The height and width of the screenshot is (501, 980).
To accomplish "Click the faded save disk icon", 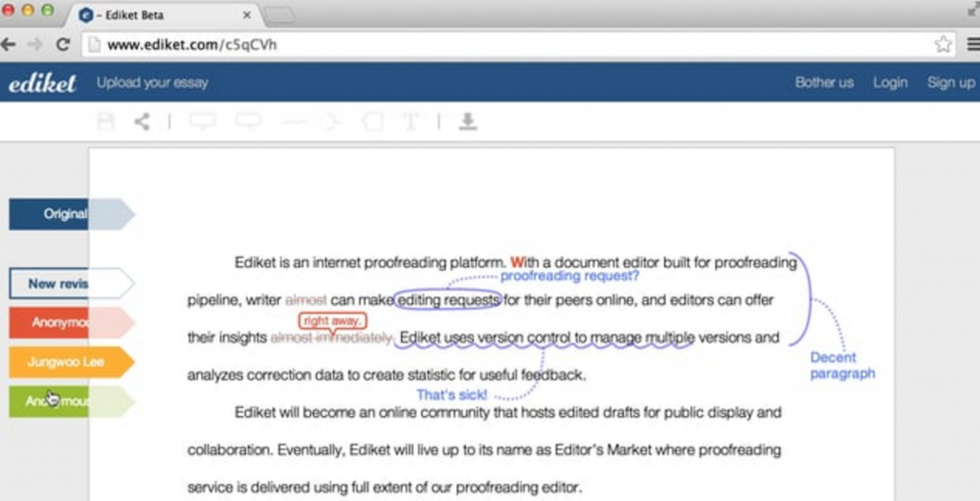I will (105, 120).
